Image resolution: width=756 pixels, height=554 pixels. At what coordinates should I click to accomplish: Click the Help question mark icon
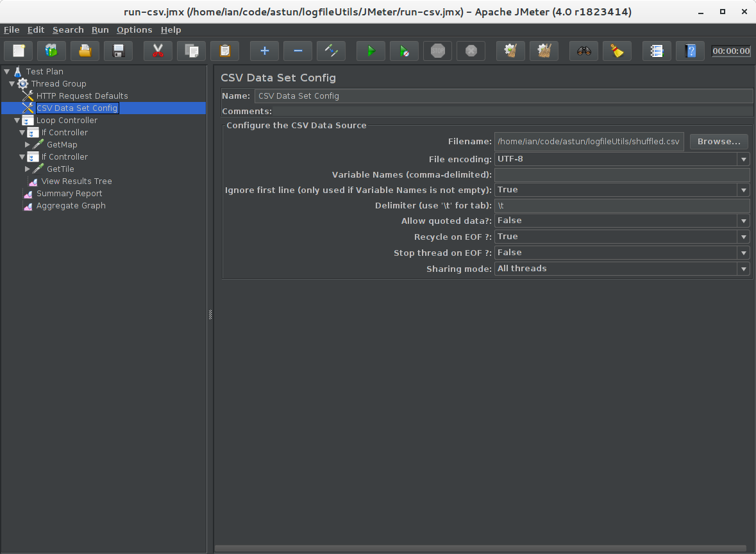[691, 51]
